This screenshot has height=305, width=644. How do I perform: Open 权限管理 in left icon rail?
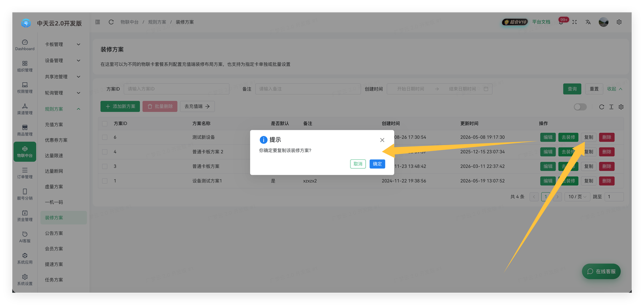[25, 88]
